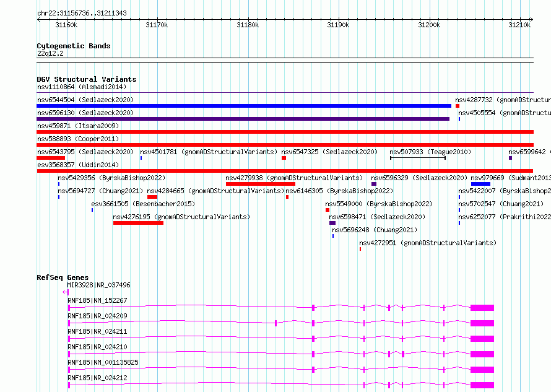Click the purple nsv6596130 variant bar
551x392 pixels.
click(243, 119)
